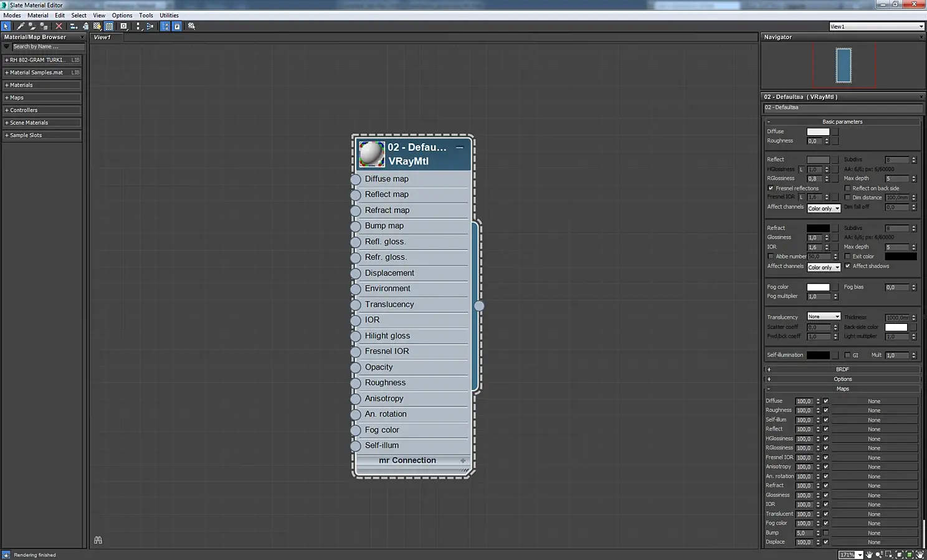Activate the Select tool arrow icon
927x560 pixels.
pyautogui.click(x=6, y=26)
